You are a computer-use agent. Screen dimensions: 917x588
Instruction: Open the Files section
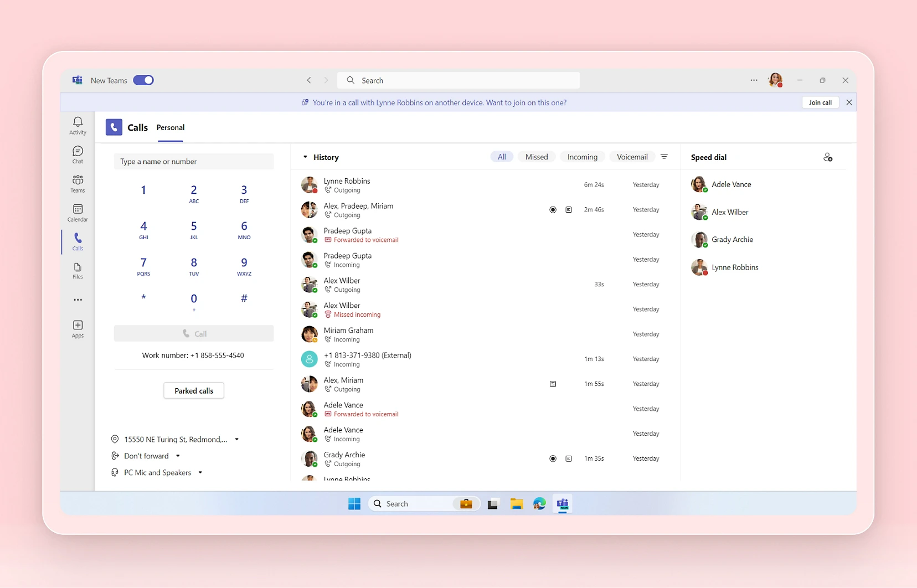pyautogui.click(x=78, y=271)
